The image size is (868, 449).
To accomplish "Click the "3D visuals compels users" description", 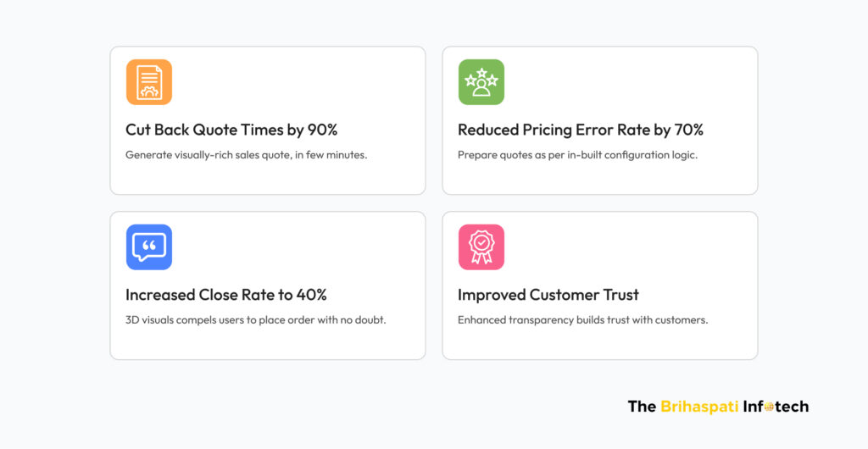I will [x=255, y=320].
